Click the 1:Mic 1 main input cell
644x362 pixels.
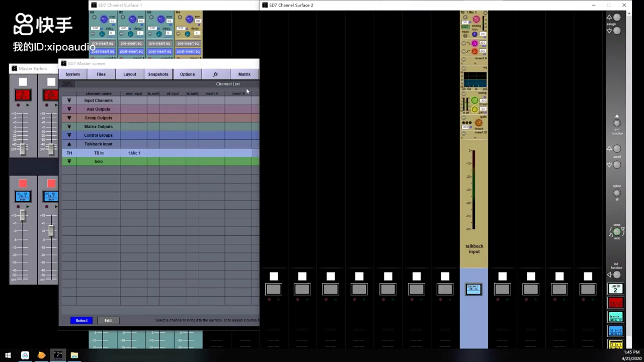134,153
